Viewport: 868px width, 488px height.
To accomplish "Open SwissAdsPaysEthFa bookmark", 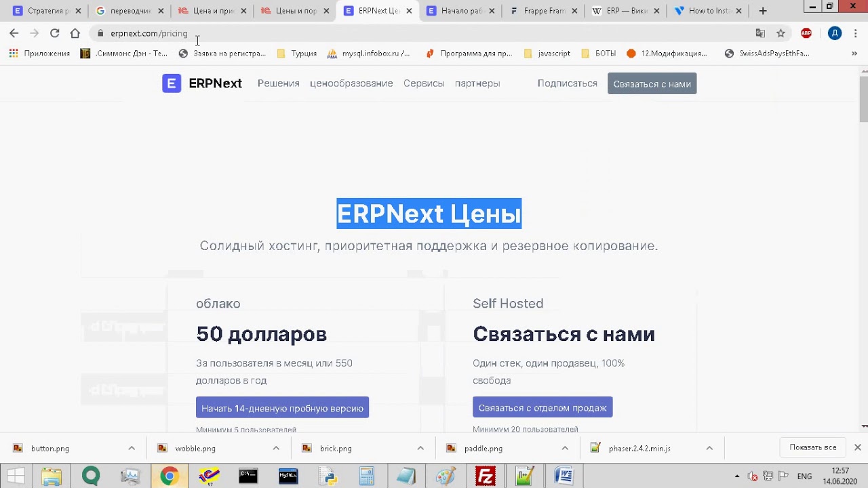I will tap(767, 54).
